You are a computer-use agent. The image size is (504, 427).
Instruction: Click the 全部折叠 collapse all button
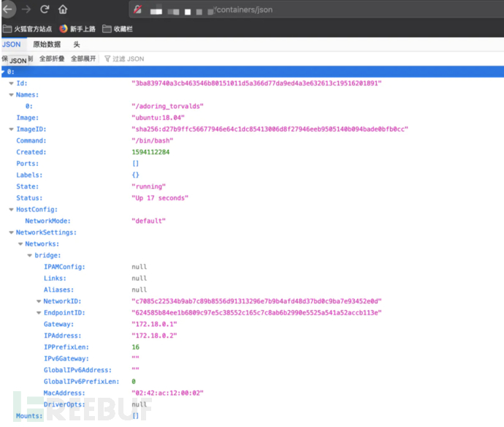[x=52, y=58]
